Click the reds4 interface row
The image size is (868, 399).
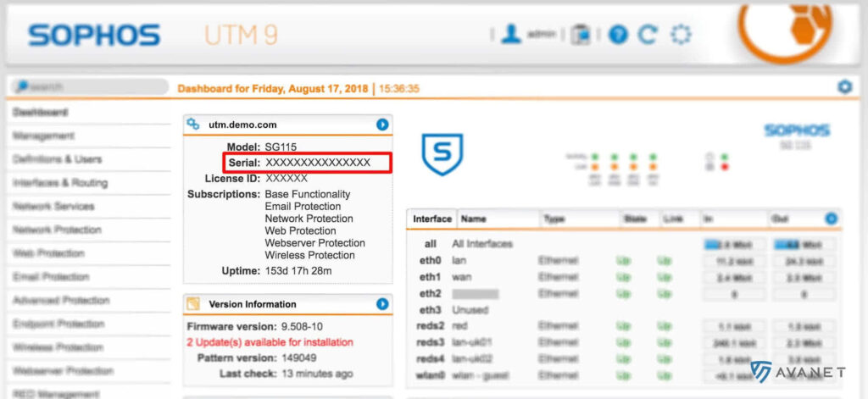click(624, 359)
